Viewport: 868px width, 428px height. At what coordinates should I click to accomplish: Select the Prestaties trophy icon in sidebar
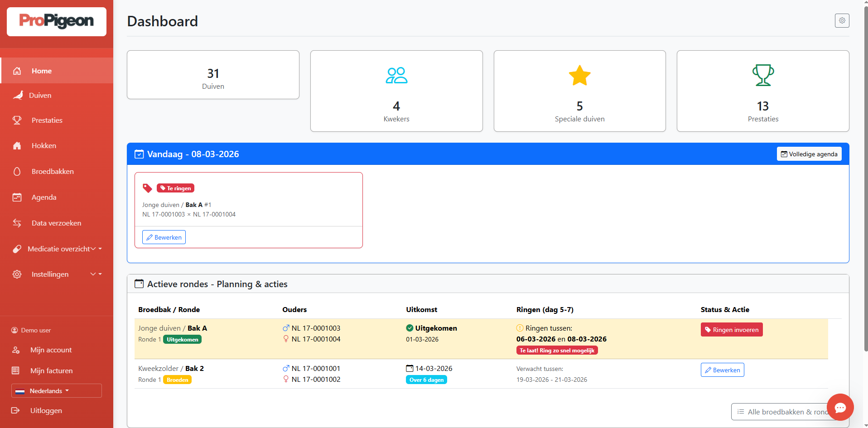(x=17, y=120)
